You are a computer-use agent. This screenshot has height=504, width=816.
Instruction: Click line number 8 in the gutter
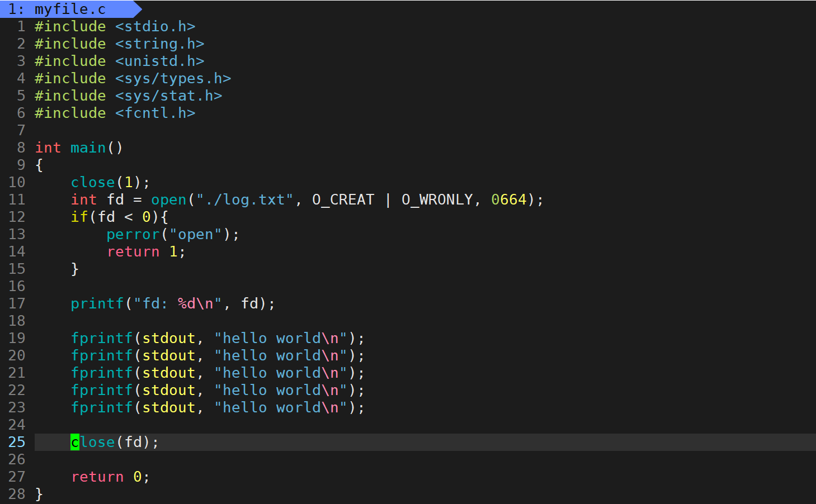coord(21,148)
